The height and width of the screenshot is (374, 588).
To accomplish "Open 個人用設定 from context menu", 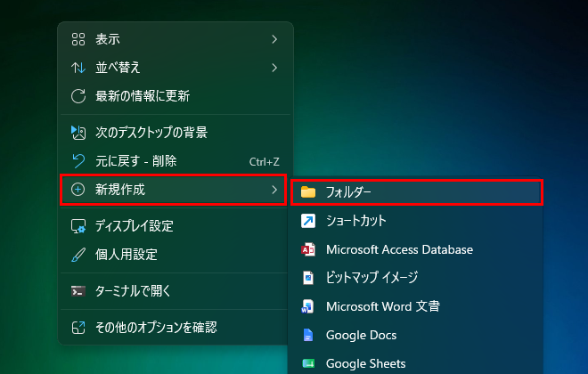I will [174, 255].
